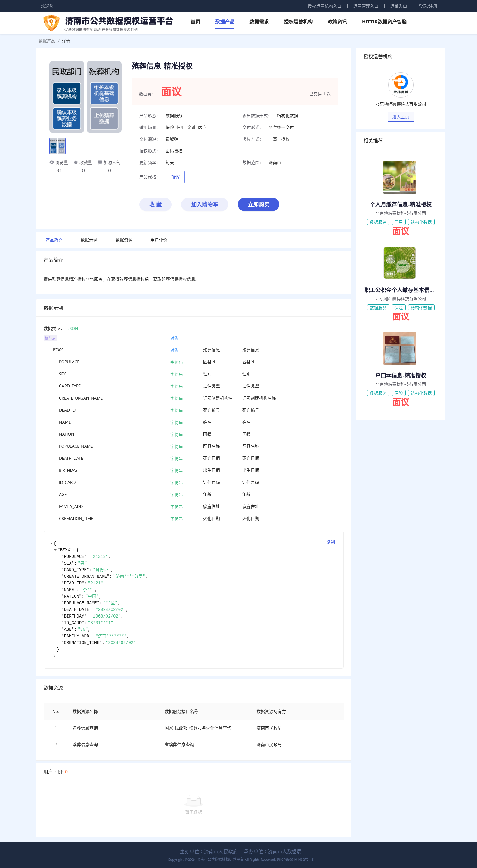Click the 根节点 tag label
This screenshot has width=477, height=868.
(50, 338)
